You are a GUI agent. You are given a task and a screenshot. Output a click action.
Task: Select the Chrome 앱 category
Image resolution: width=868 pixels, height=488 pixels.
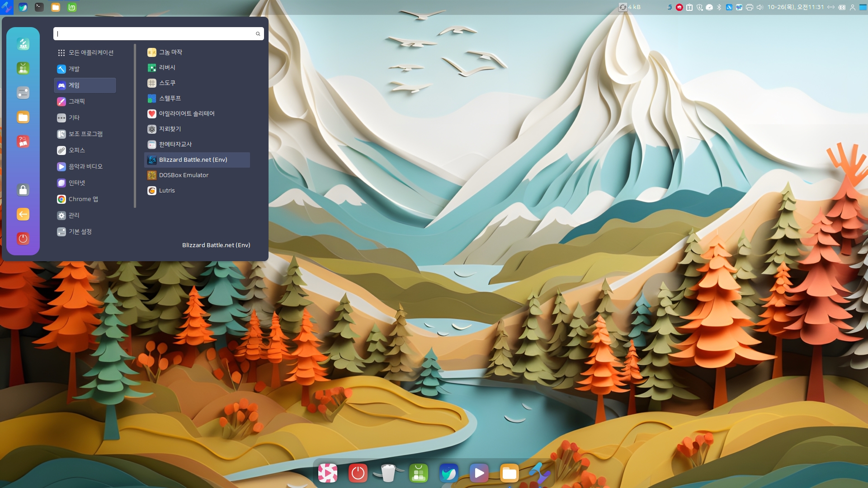click(x=83, y=199)
